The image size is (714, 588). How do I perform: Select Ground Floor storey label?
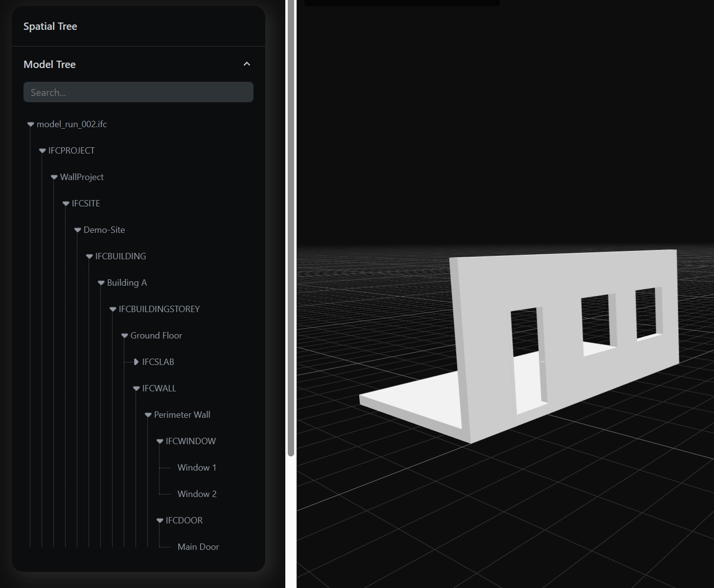[156, 336]
